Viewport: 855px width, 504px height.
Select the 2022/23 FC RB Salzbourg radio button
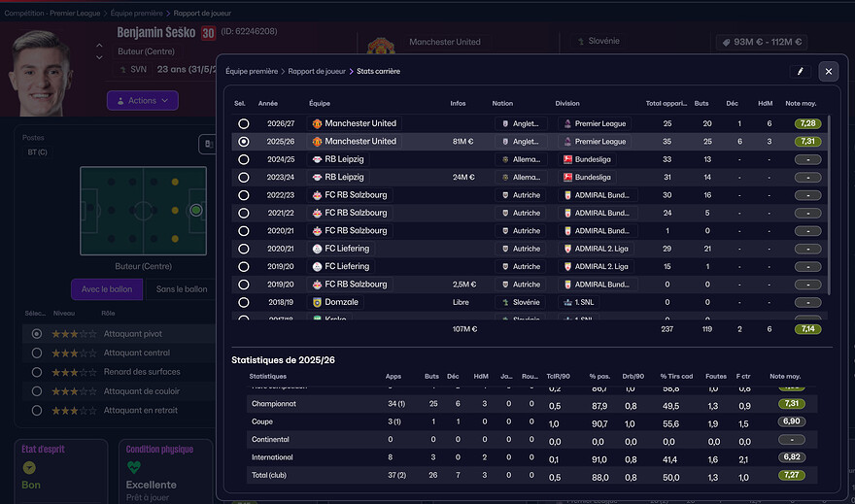(x=243, y=195)
